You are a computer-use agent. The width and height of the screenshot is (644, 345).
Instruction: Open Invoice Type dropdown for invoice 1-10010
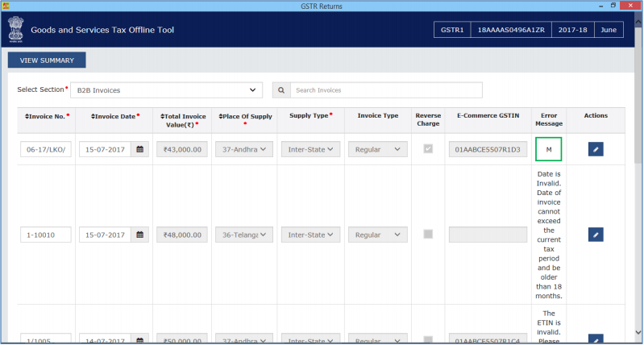[x=378, y=235]
